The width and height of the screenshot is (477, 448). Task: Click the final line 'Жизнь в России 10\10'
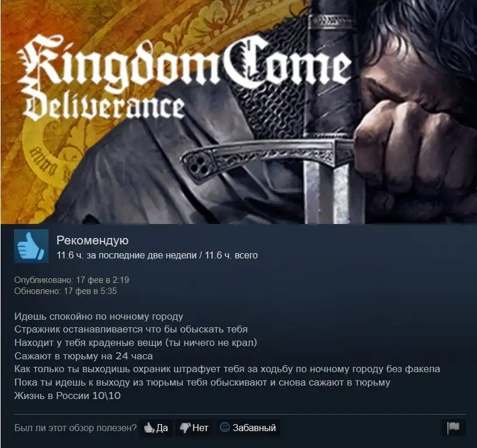[x=68, y=395]
